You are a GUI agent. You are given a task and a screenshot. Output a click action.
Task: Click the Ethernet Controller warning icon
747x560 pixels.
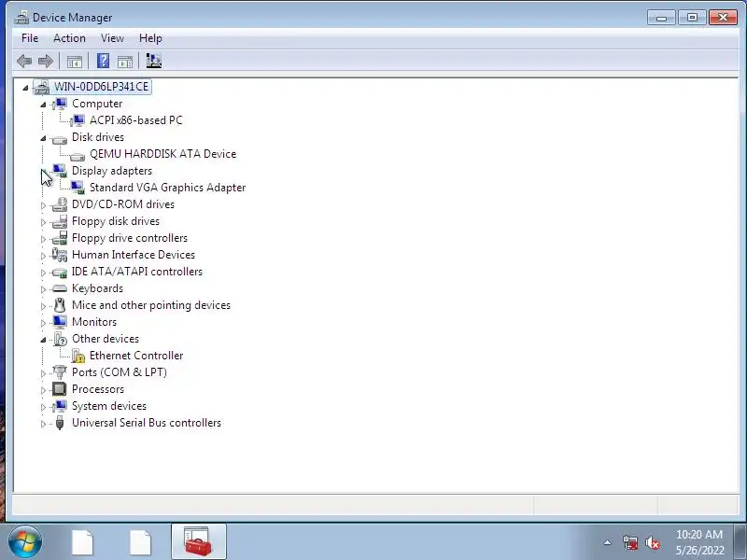click(78, 356)
